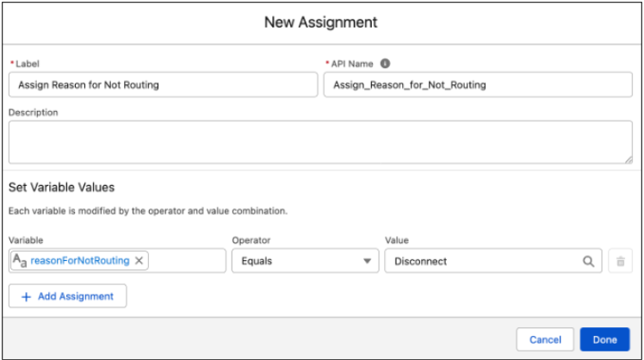Remove the reasonForNotRouting variable pill
Image resolution: width=644 pixels, height=360 pixels.
tap(139, 261)
